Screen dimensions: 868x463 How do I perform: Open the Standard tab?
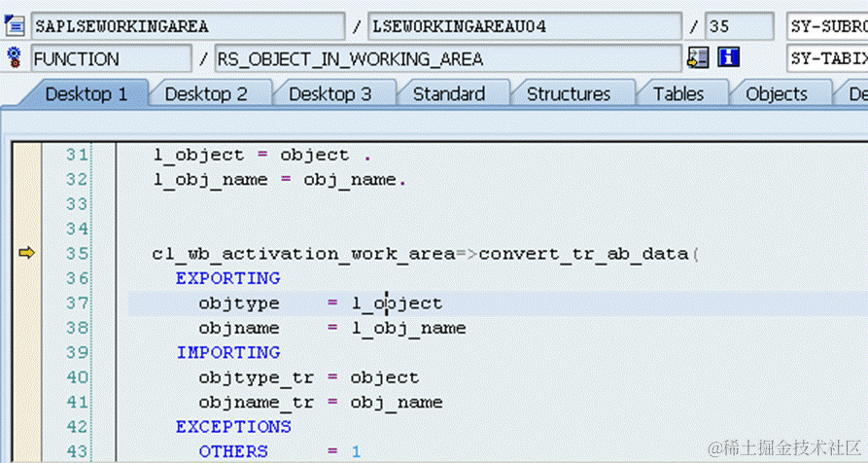coord(449,93)
